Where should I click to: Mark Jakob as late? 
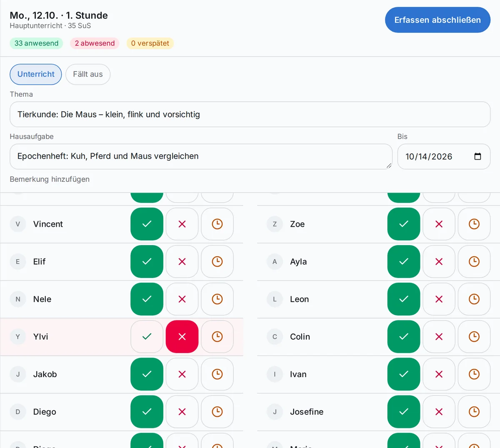pos(217,374)
